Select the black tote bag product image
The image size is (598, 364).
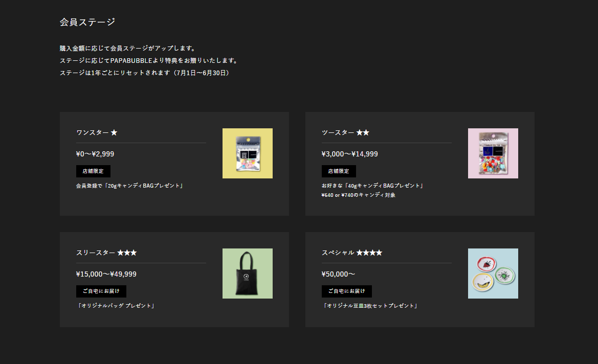[248, 274]
